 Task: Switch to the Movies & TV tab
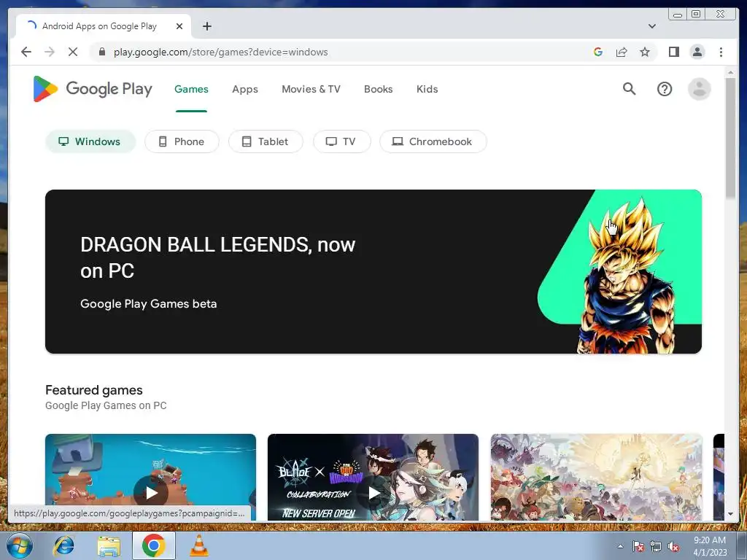tap(311, 89)
